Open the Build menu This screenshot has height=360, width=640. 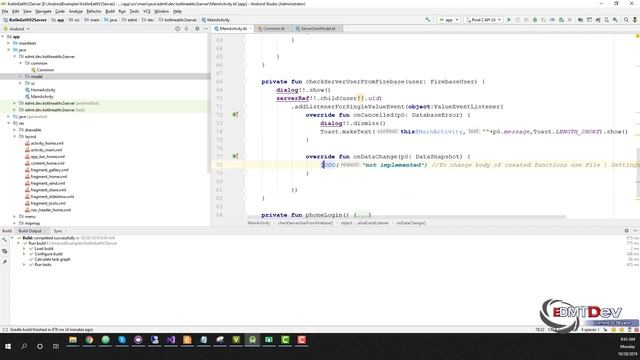coord(110,11)
